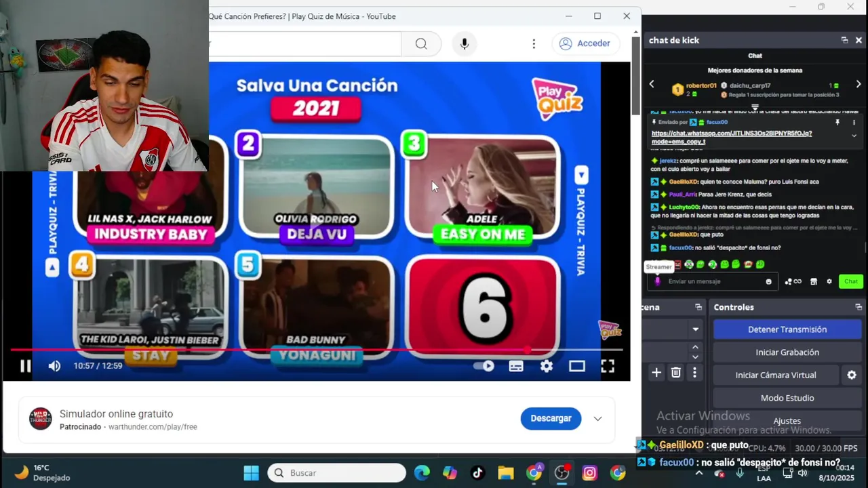Open the emoji picker in chat input
The height and width of the screenshot is (488, 868).
pos(768,281)
